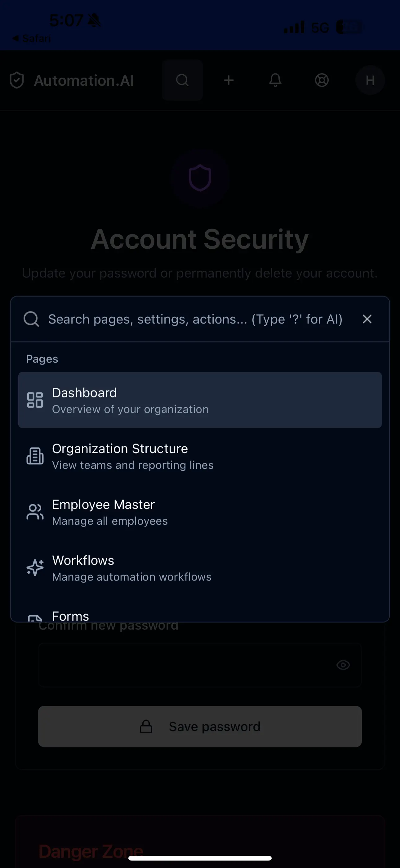Open the H profile avatar
The image size is (400, 868).
tap(370, 80)
